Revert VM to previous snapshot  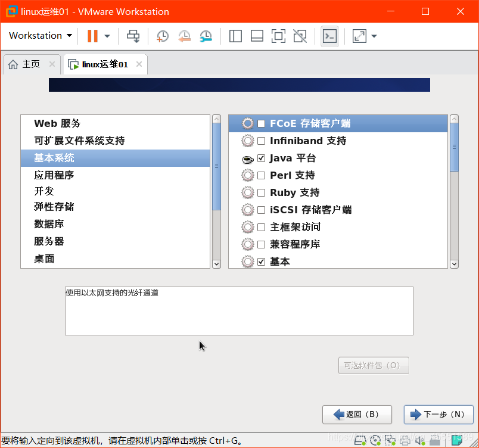184,36
